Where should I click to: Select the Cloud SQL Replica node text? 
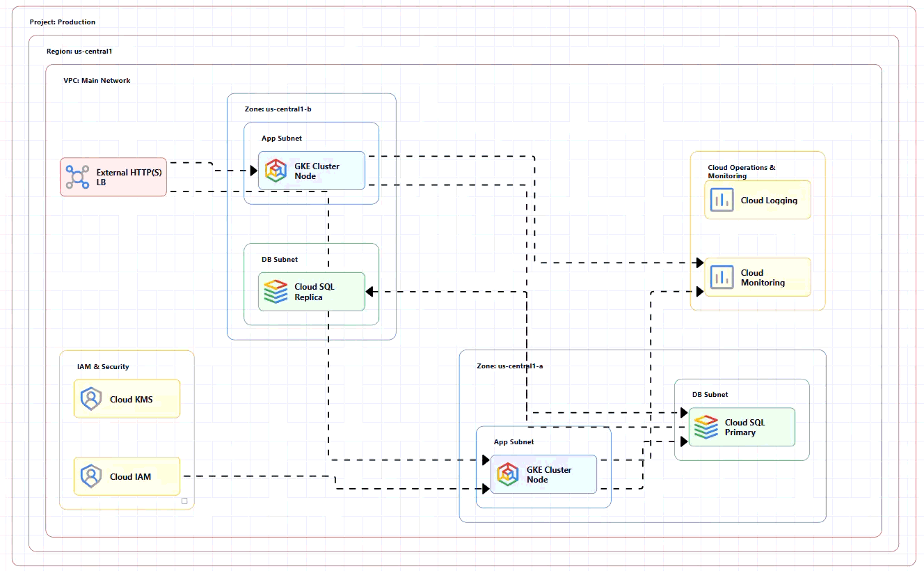(x=314, y=292)
